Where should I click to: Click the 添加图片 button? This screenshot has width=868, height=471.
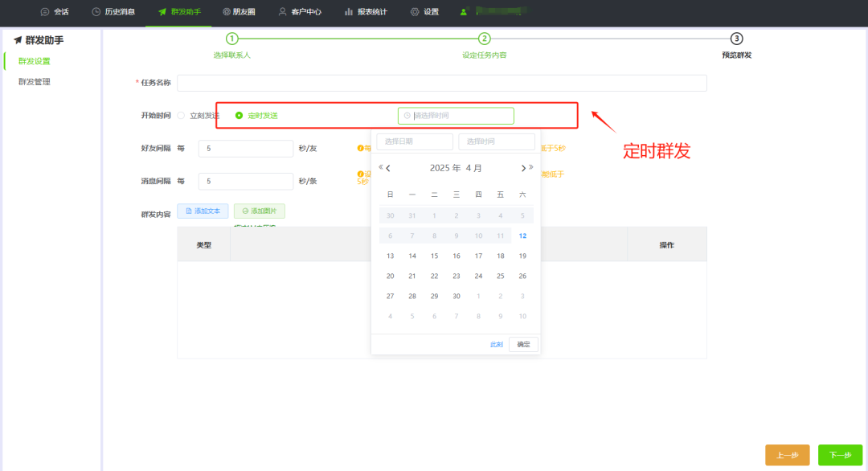click(259, 211)
